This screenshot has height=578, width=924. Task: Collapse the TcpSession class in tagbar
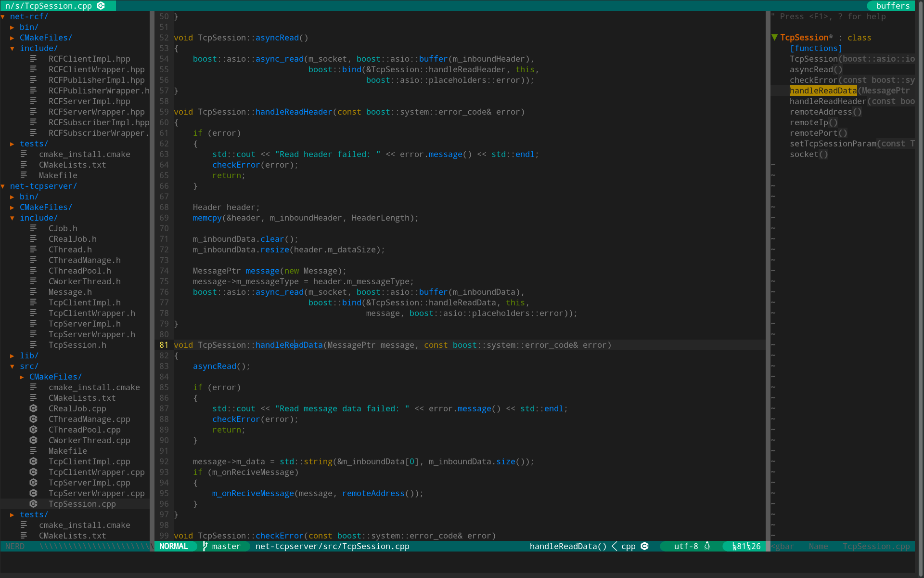pyautogui.click(x=774, y=38)
